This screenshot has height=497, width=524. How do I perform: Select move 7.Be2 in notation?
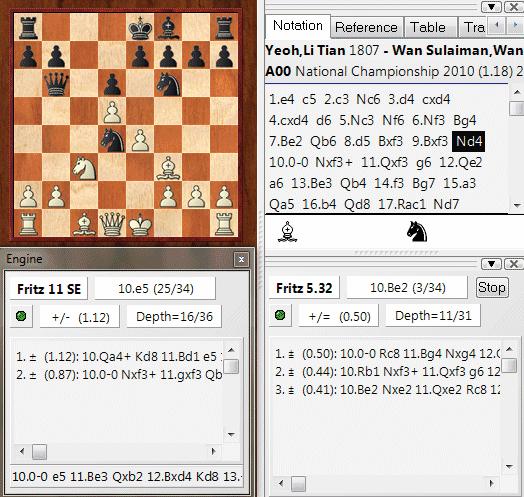285,141
